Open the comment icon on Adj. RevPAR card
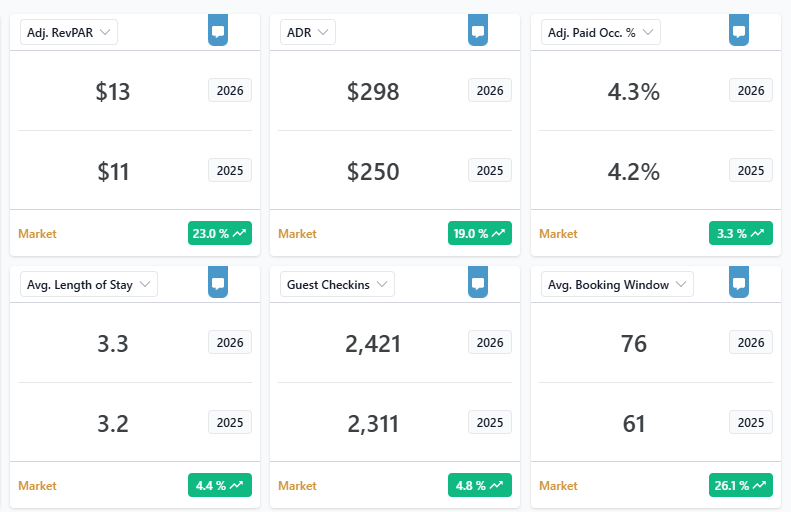This screenshot has width=791, height=512. 218,31
